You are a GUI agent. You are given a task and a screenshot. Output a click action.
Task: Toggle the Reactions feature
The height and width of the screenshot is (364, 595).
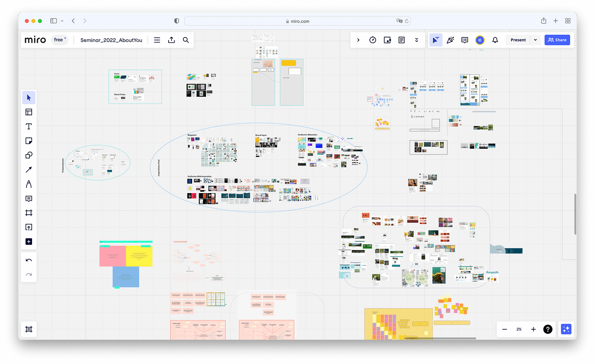coord(450,40)
